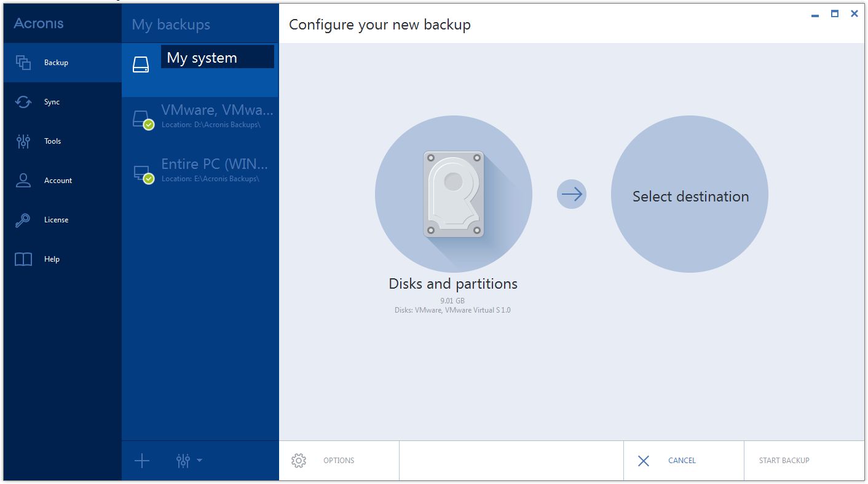
Task: Click the Backup icon in sidebar
Action: [23, 63]
